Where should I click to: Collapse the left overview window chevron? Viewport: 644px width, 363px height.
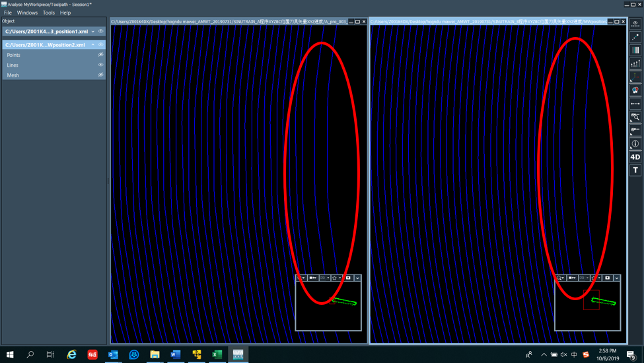pos(357,278)
